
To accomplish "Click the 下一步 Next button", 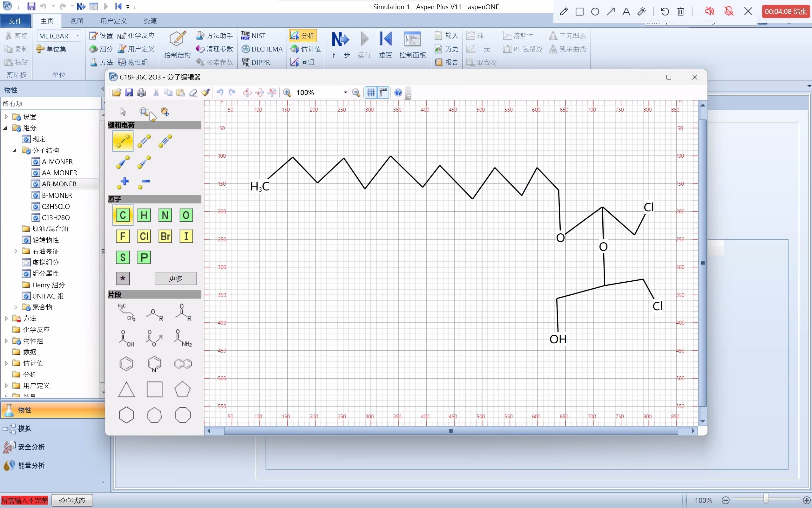I will tap(340, 45).
